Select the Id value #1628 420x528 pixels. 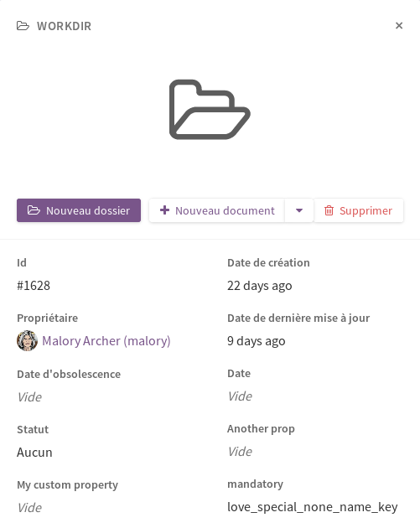(34, 286)
